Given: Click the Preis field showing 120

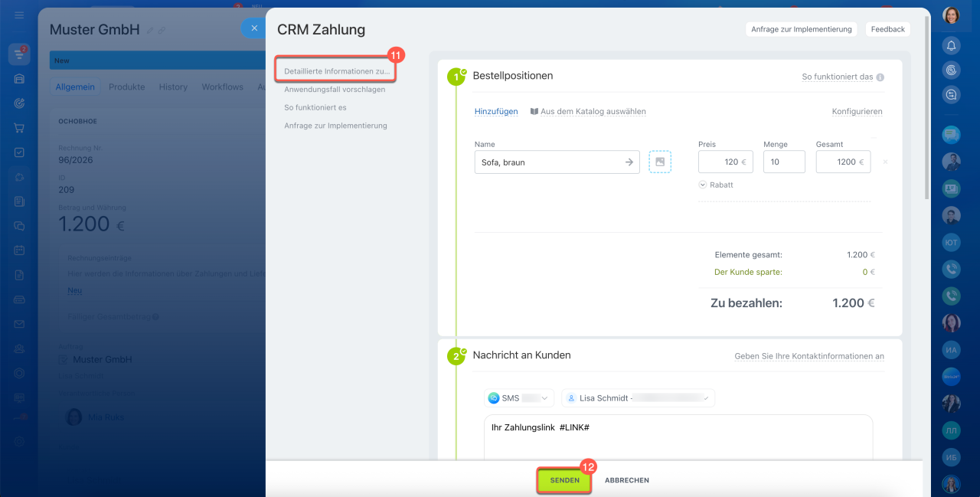Looking at the screenshot, I should 726,162.
